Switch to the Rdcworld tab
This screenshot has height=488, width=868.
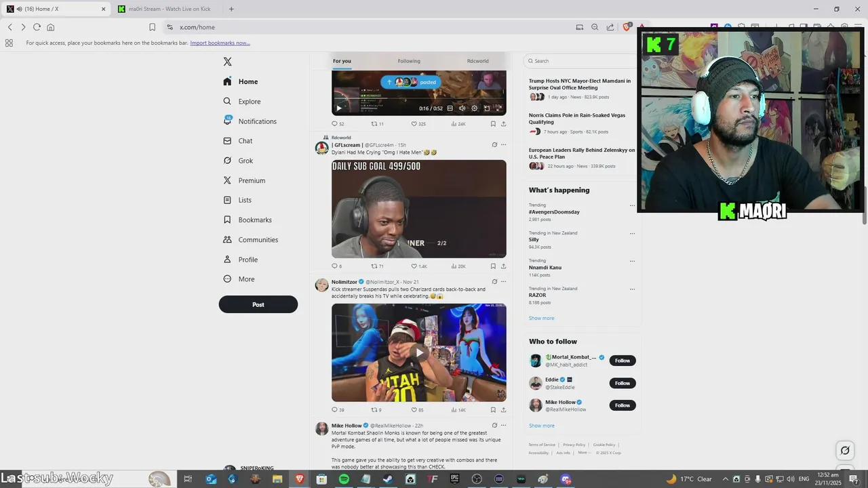point(477,61)
